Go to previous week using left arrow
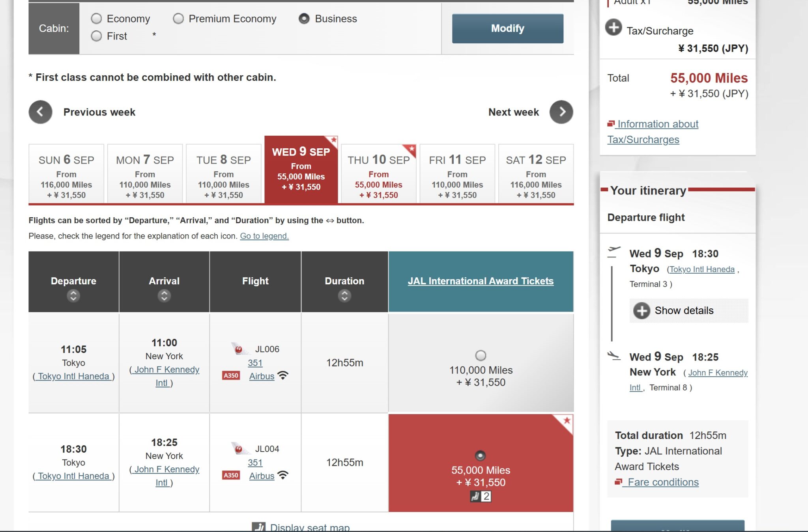This screenshot has width=808, height=532. click(40, 112)
